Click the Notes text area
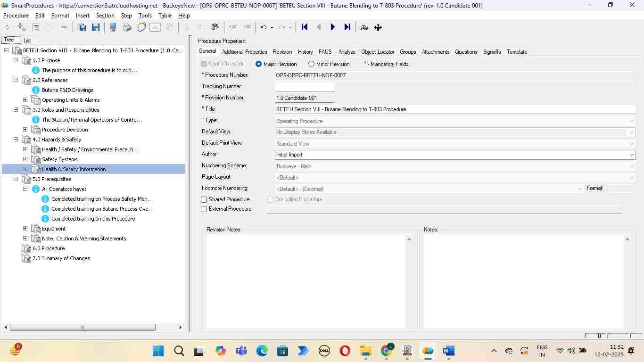The width and height of the screenshot is (644, 362). (x=523, y=281)
